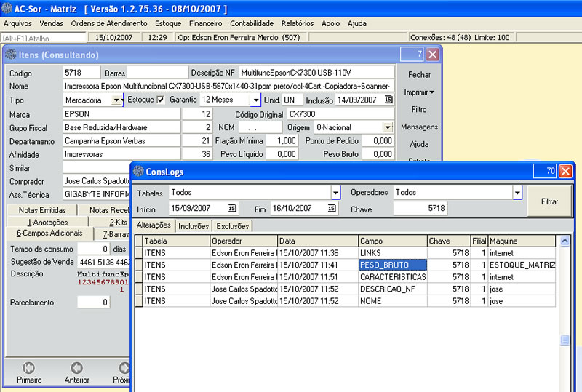Viewport: 582px width, 392px height.
Task: Click the Campo column header
Action: pos(393,241)
